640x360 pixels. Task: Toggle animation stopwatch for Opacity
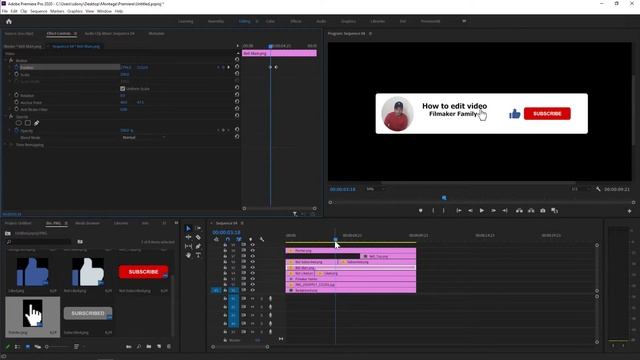click(16, 131)
